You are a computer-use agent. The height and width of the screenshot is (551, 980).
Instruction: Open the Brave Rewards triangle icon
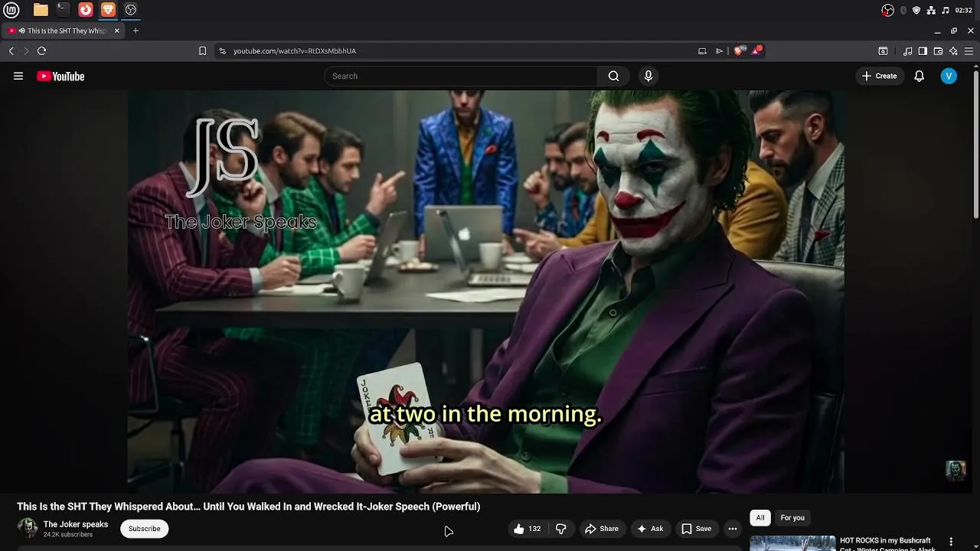coord(756,51)
